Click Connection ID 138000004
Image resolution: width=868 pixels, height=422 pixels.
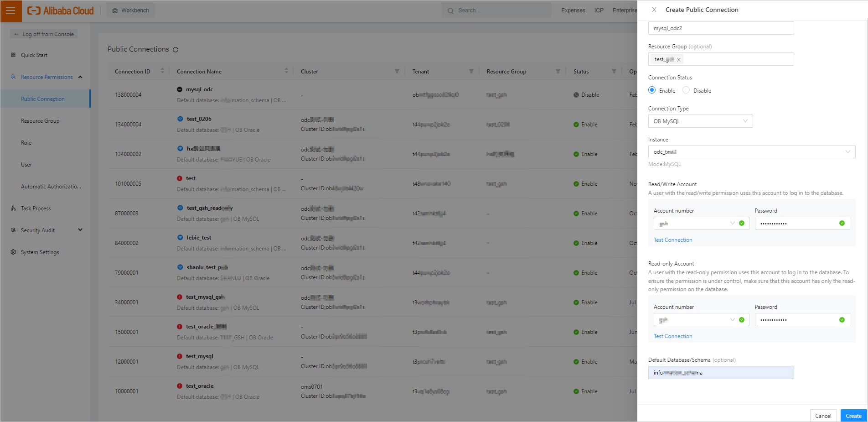[x=128, y=95]
